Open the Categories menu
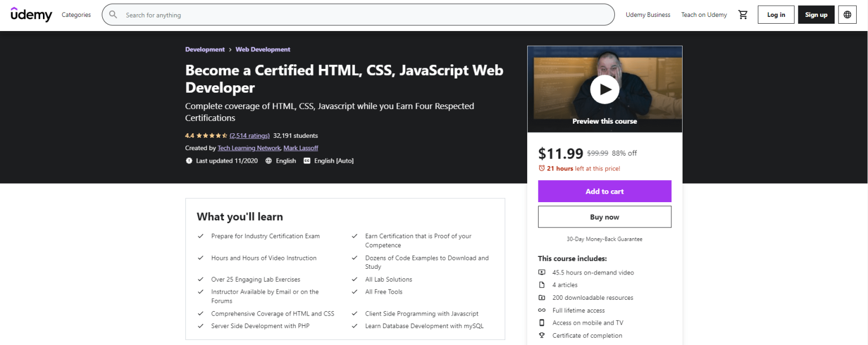 coord(76,15)
